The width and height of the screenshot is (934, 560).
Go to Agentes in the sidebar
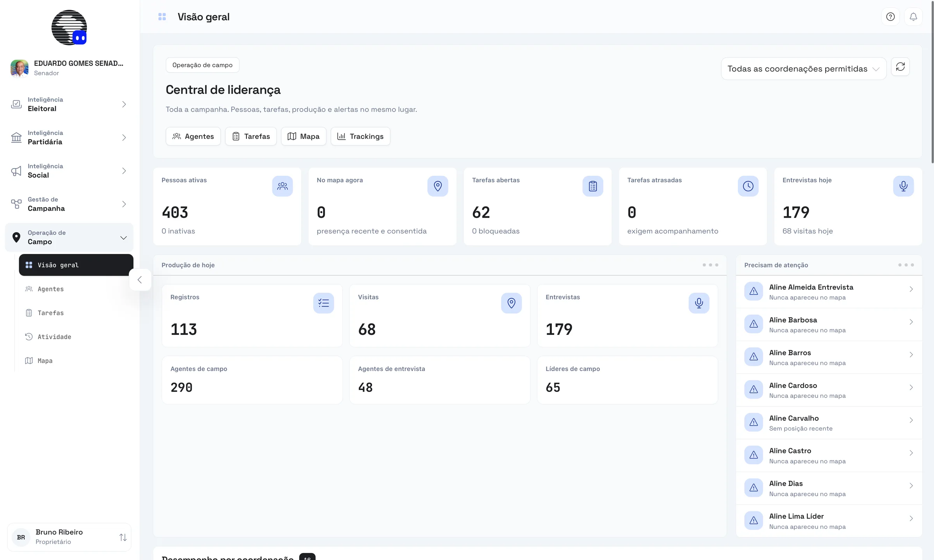click(76, 289)
